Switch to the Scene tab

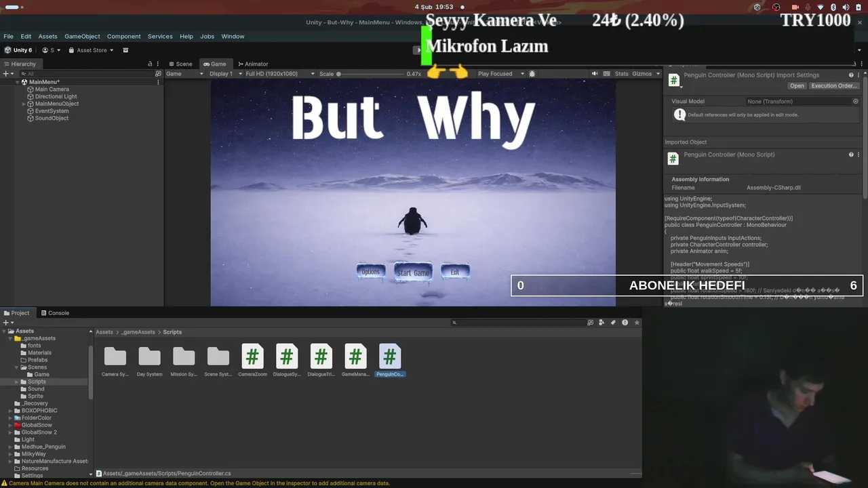point(180,64)
